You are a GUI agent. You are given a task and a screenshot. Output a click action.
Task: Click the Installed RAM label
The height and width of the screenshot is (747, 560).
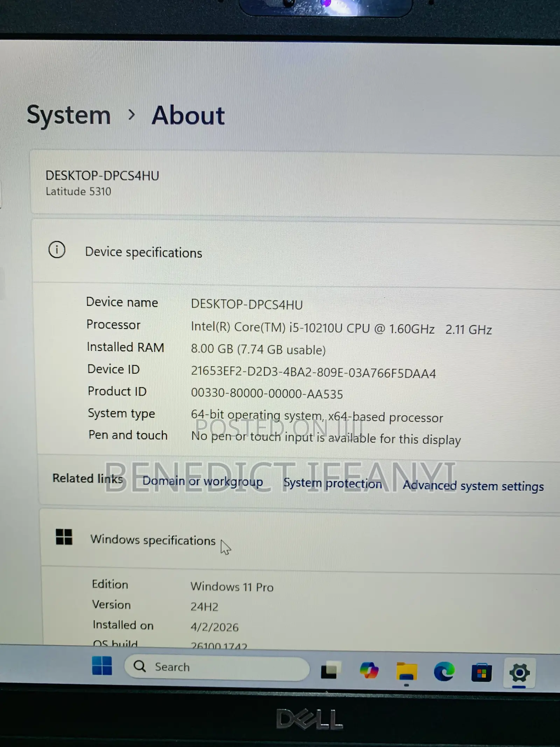pos(125,347)
